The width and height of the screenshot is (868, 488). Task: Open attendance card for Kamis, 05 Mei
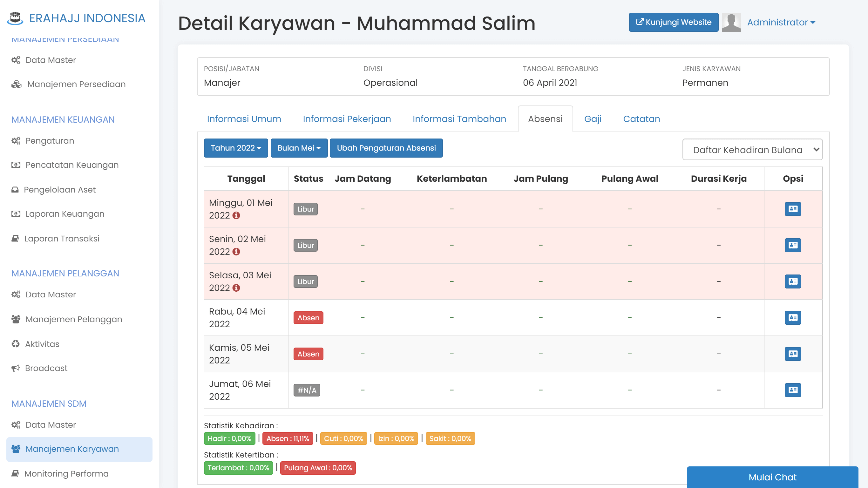(792, 354)
